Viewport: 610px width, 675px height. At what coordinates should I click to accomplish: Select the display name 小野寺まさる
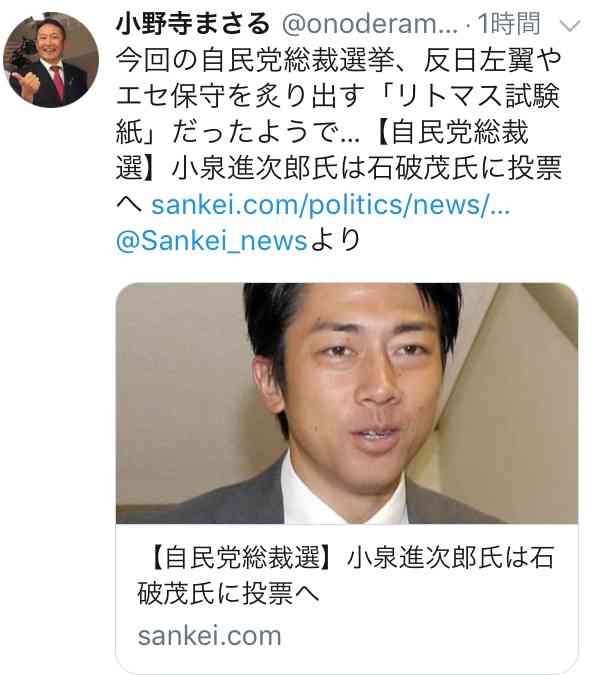[x=193, y=24]
